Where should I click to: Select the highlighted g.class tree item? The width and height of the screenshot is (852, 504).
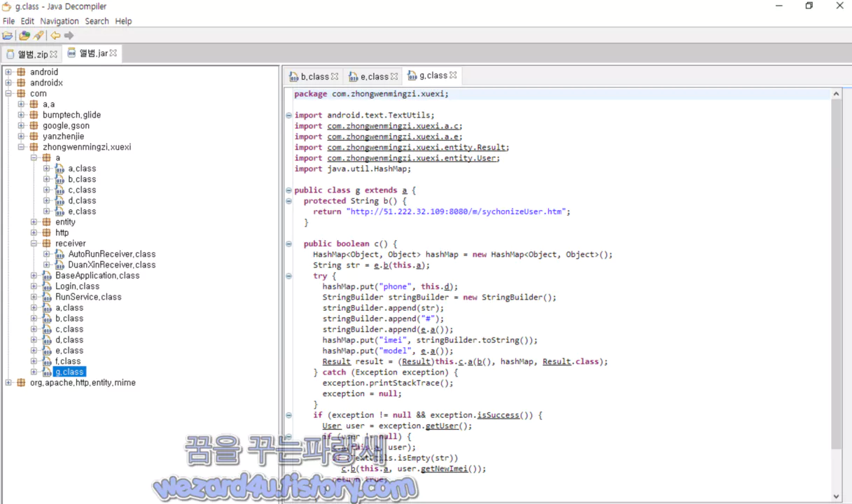pos(69,372)
